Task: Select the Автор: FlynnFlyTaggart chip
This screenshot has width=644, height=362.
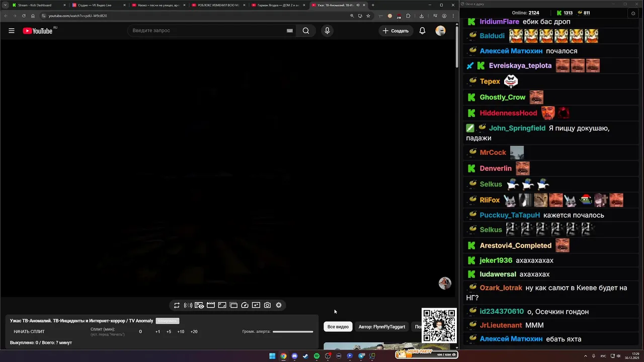Action: pos(382,327)
